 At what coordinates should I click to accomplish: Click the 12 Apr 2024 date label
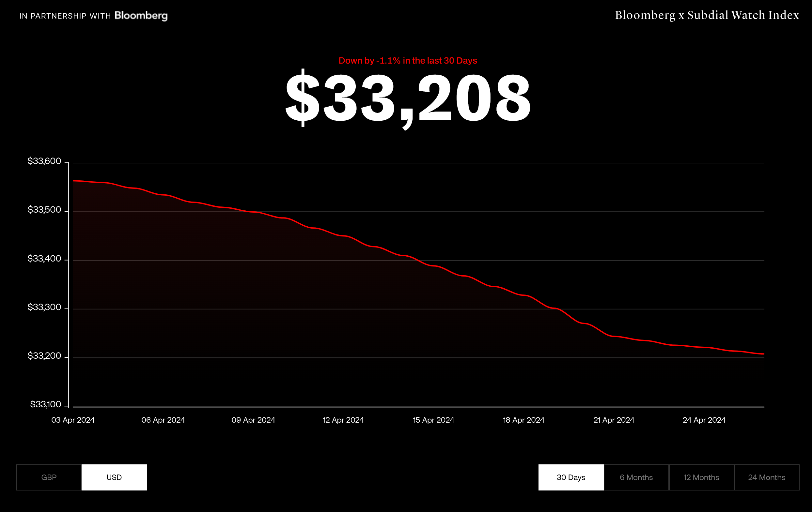point(343,420)
